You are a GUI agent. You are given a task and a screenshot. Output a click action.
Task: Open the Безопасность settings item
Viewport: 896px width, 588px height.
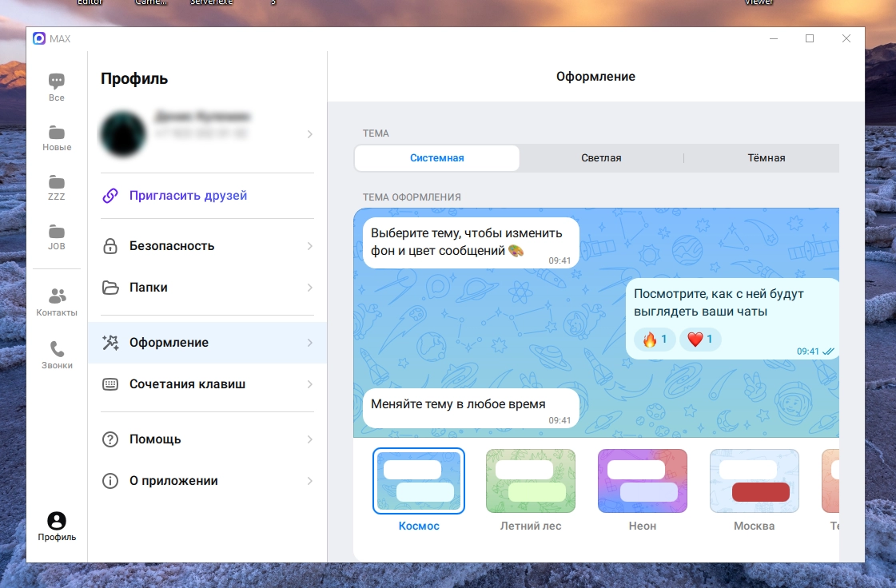(208, 246)
